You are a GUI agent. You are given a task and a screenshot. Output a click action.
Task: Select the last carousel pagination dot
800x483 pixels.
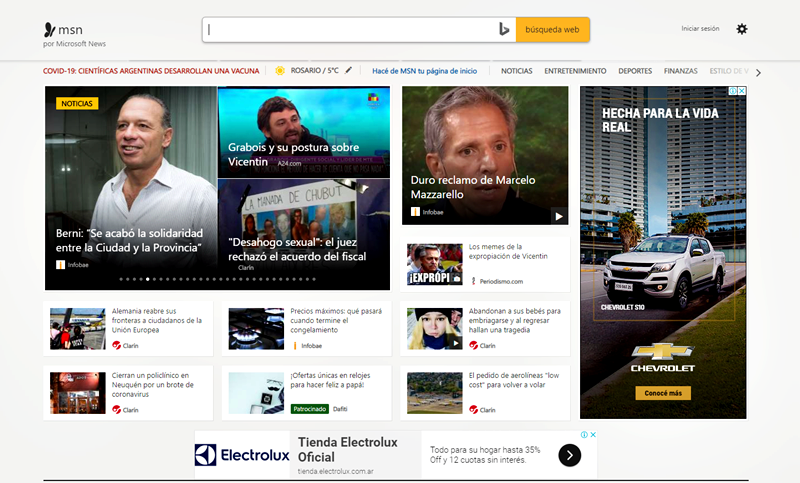tap(314, 279)
